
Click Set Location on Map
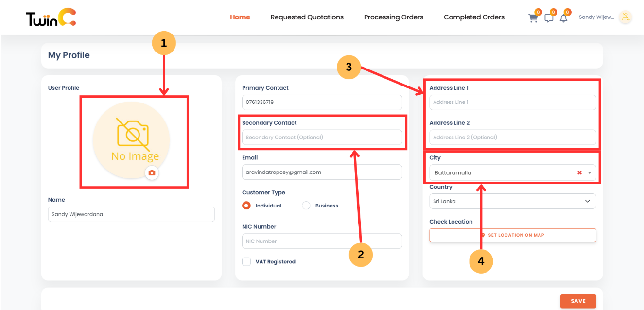[x=512, y=235]
